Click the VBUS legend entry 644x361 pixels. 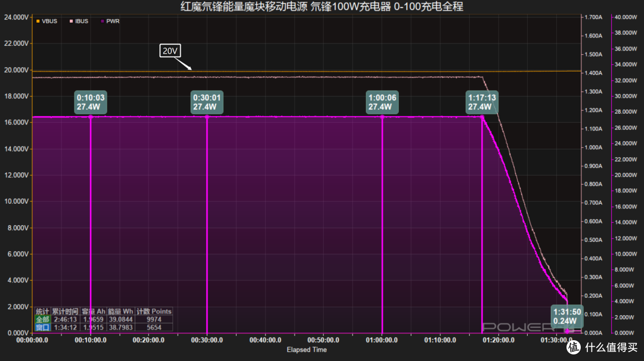click(47, 21)
